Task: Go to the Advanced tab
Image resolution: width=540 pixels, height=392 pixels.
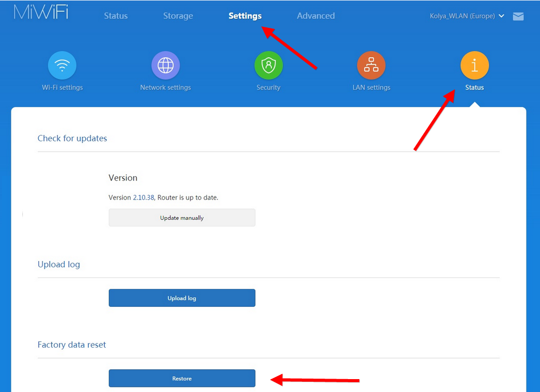Action: [x=315, y=16]
